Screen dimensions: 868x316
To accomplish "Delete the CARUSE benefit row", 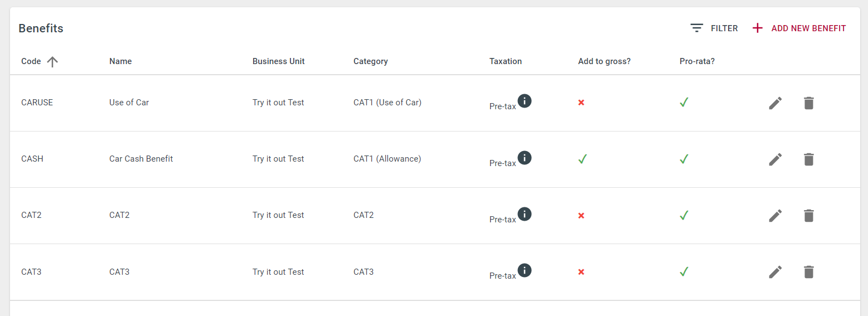I will pos(809,103).
